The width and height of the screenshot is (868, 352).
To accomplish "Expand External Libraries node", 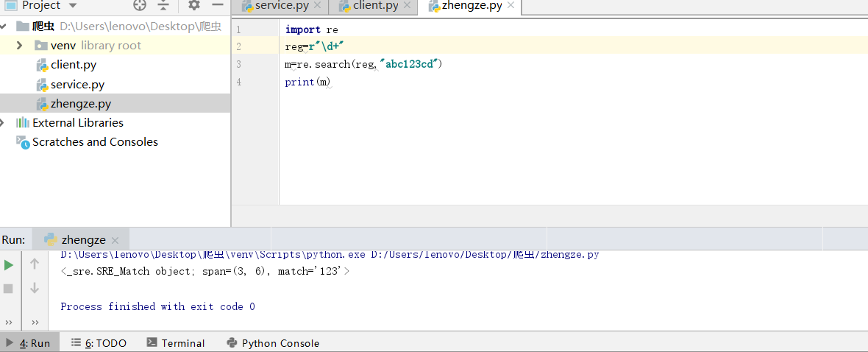I will coord(3,122).
